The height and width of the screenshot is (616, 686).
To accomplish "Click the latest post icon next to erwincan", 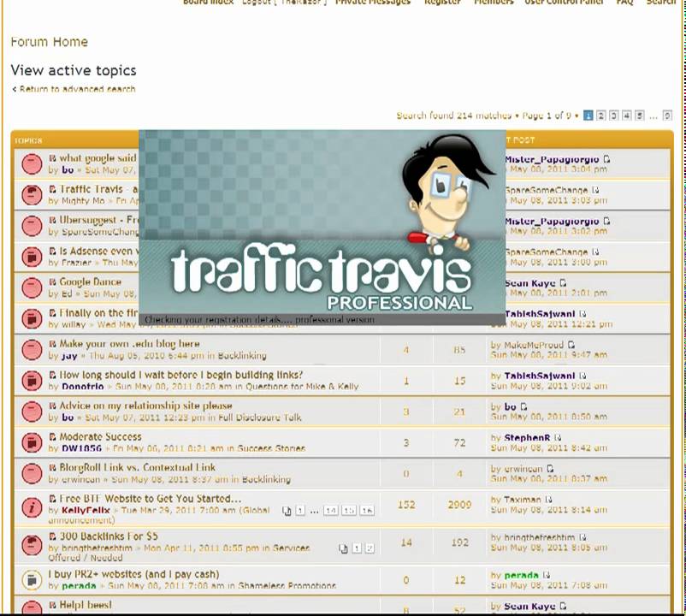I will pyautogui.click(x=550, y=469).
